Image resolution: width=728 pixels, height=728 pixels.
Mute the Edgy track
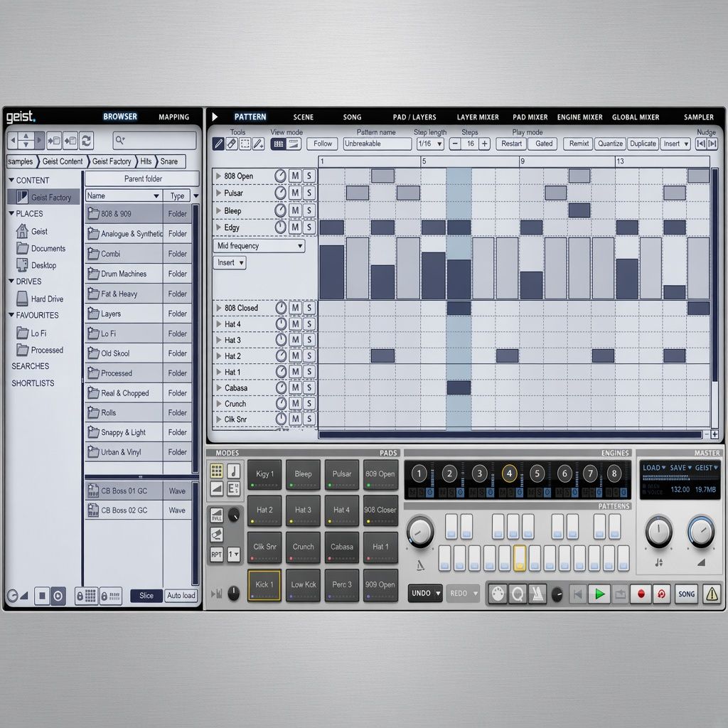[295, 227]
